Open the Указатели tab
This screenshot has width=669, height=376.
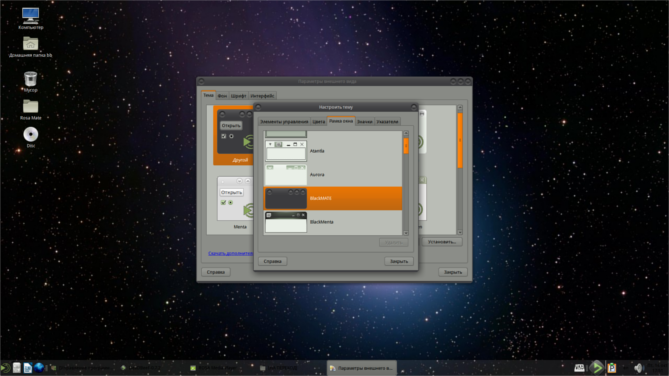[387, 122]
